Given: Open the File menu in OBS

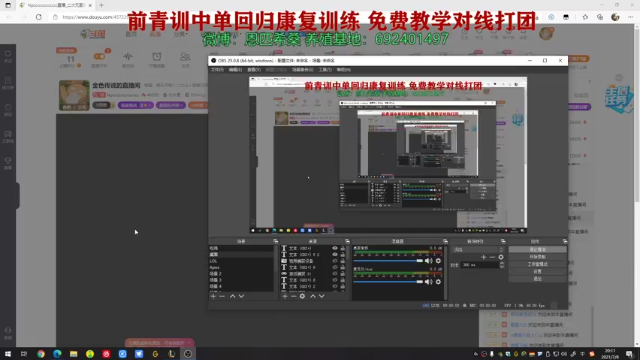Looking at the screenshot, I should pyautogui.click(x=217, y=70).
